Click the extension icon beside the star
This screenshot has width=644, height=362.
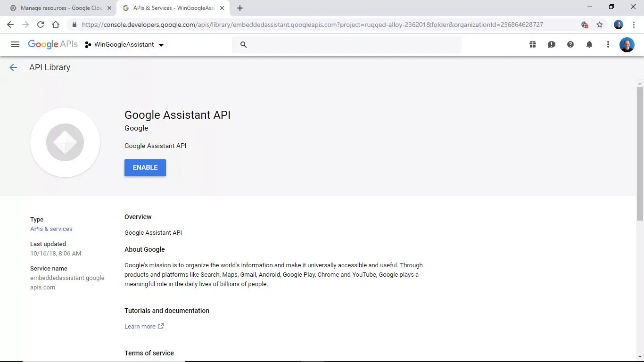(x=585, y=25)
